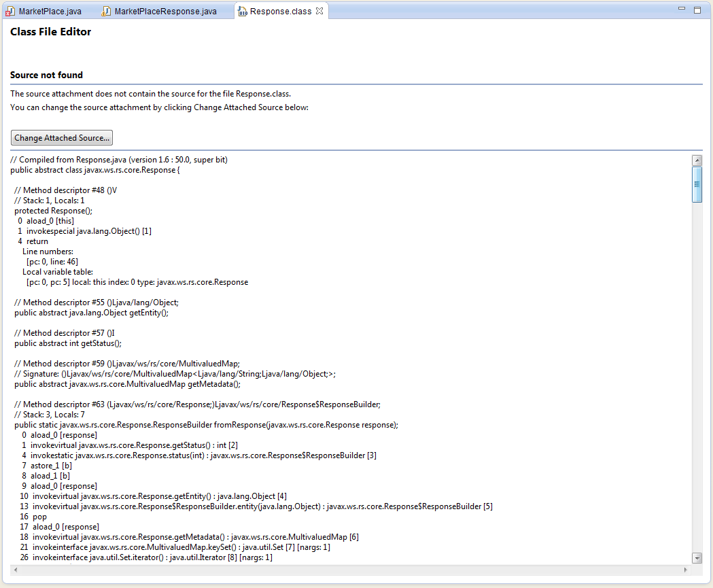Viewport: 713px width, 588px height.
Task: Click the '[pc: 0, pc: 5] local: this' line
Action: [137, 282]
